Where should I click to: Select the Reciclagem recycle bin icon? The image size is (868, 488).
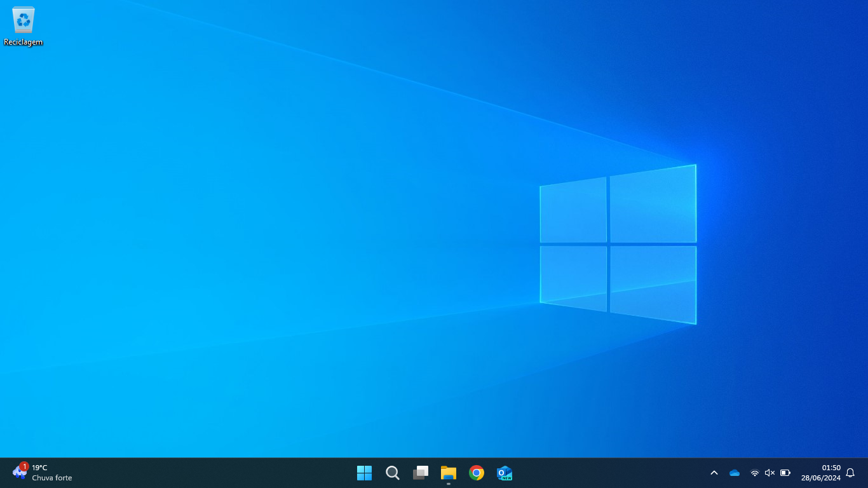tap(24, 26)
